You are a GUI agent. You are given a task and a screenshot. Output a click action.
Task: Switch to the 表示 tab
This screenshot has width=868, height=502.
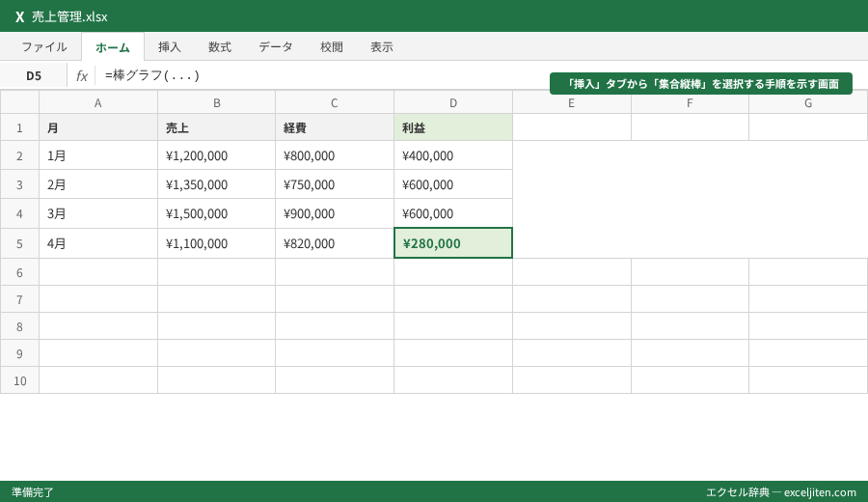click(x=382, y=47)
